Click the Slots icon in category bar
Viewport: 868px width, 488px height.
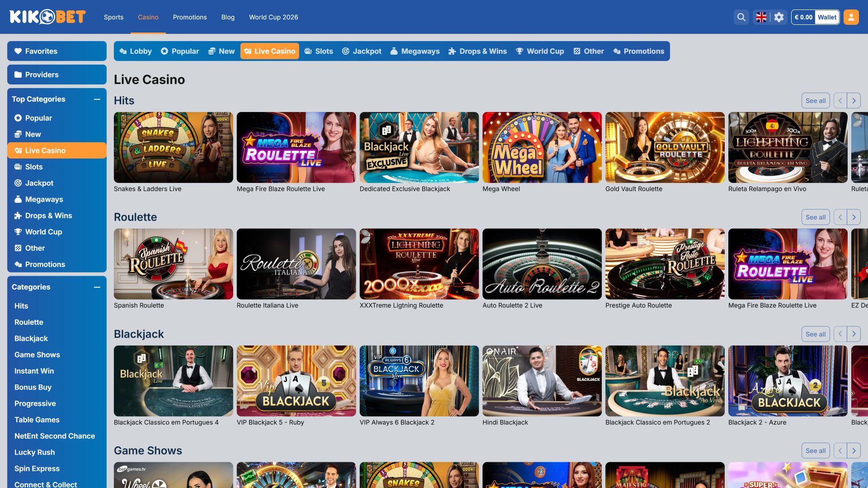[x=308, y=51]
